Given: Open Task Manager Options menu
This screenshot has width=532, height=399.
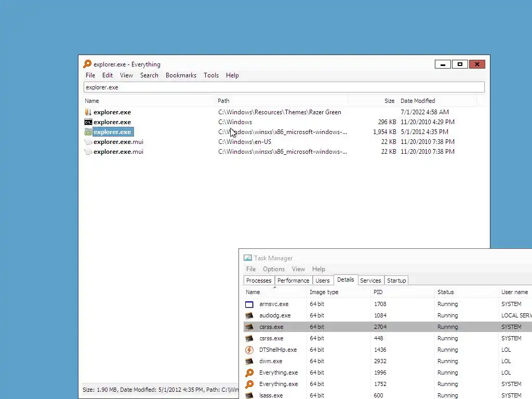Looking at the screenshot, I should pyautogui.click(x=274, y=269).
